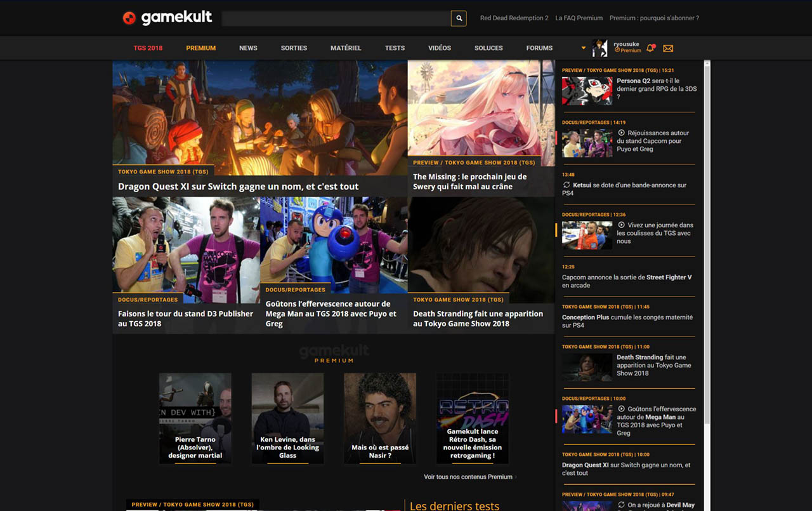
Task: Open the TGS 2018 menu
Action: [x=148, y=48]
